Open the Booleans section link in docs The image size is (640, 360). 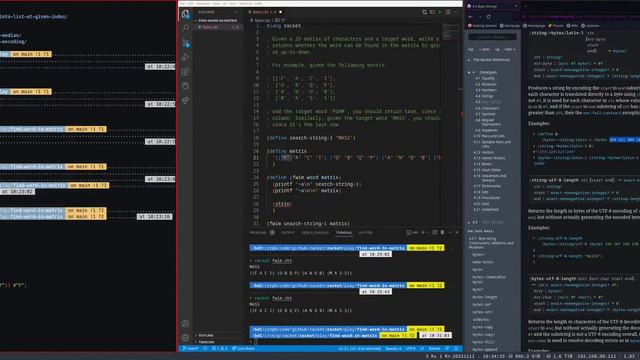pyautogui.click(x=489, y=84)
